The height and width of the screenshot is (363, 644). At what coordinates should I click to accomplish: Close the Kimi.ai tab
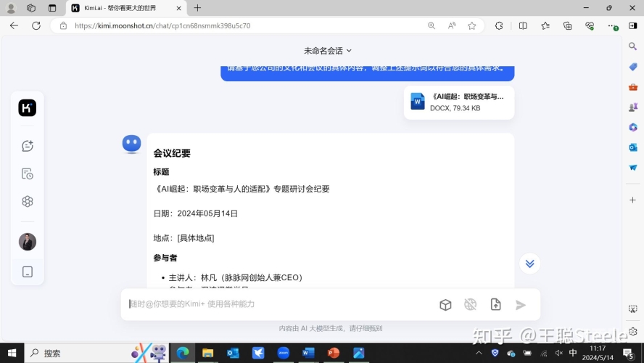tap(178, 8)
